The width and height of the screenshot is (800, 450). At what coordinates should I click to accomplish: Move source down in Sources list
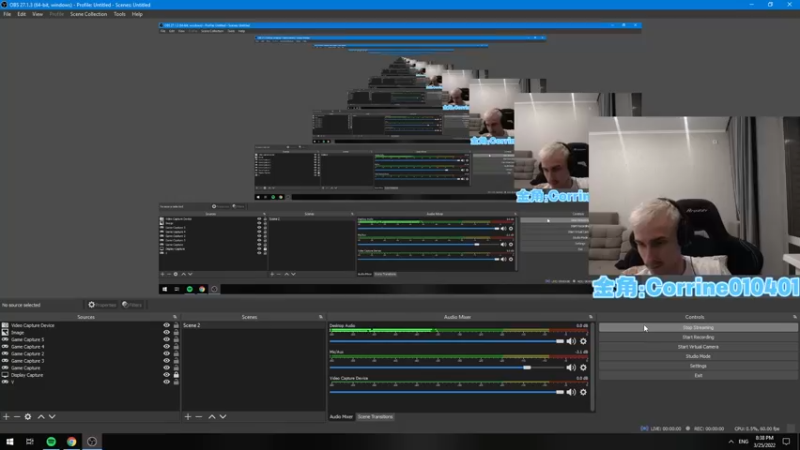point(52,417)
